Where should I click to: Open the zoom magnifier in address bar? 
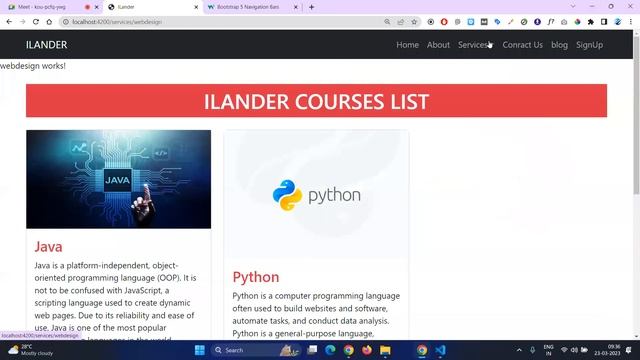387,22
